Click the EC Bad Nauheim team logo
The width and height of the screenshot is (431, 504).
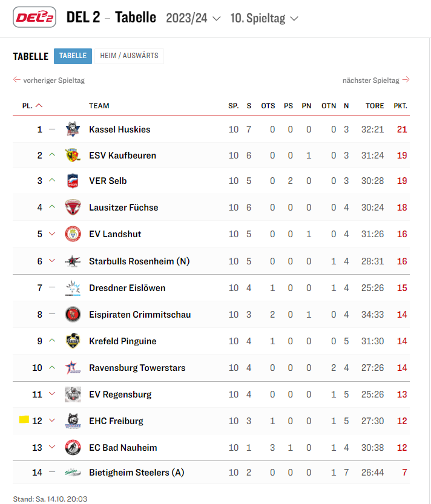pos(73,448)
